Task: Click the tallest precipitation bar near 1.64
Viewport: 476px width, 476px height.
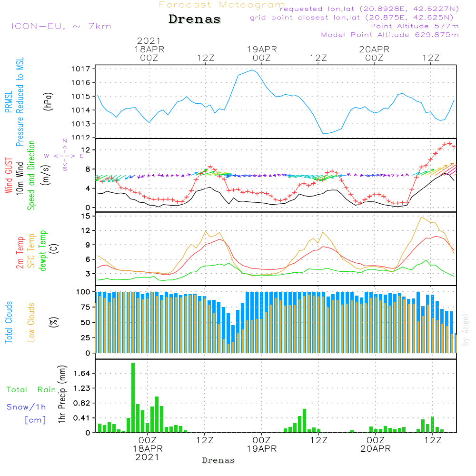Action: pos(133,397)
